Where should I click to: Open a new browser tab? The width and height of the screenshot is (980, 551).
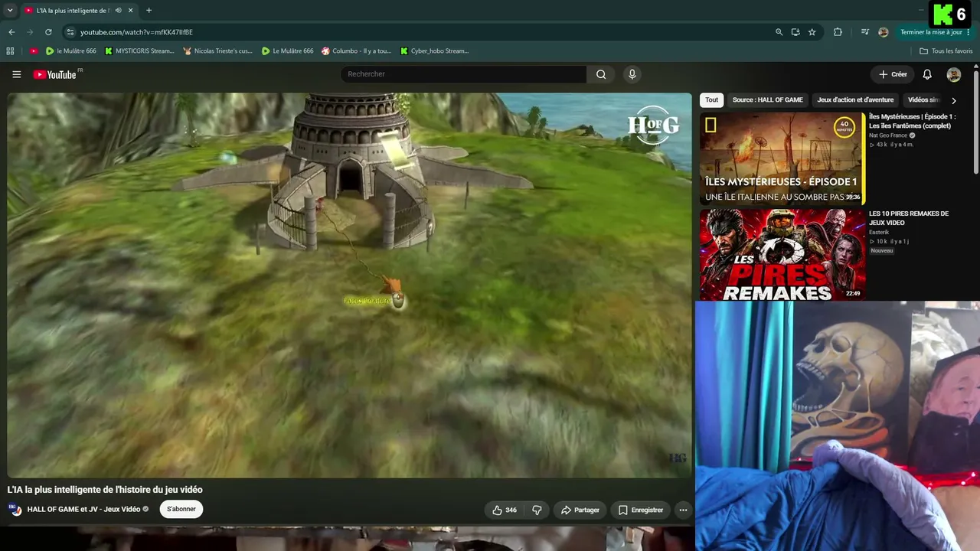(149, 11)
